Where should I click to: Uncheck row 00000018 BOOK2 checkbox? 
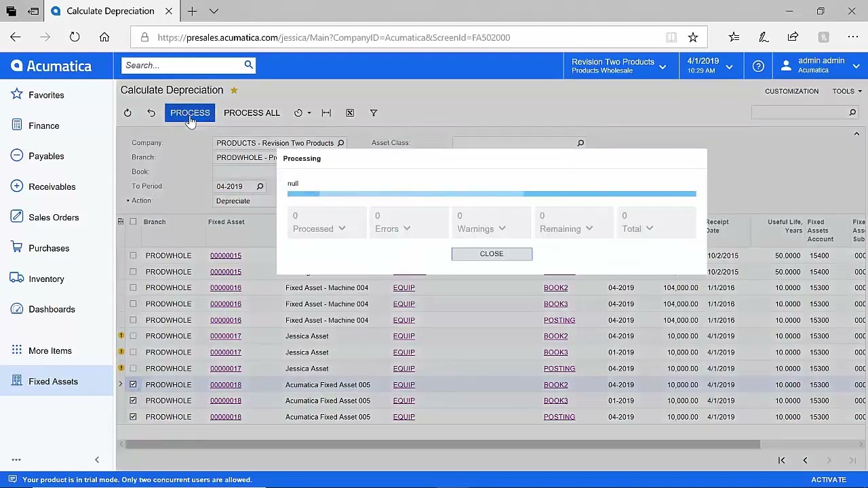[133, 384]
